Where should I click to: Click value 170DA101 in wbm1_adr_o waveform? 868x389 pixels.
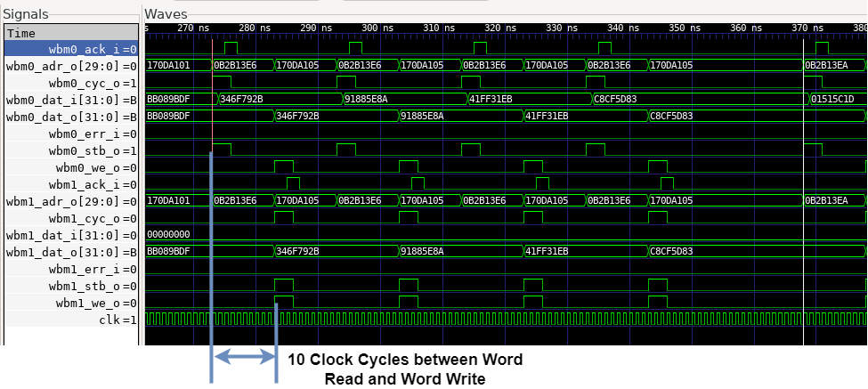pyautogui.click(x=169, y=200)
